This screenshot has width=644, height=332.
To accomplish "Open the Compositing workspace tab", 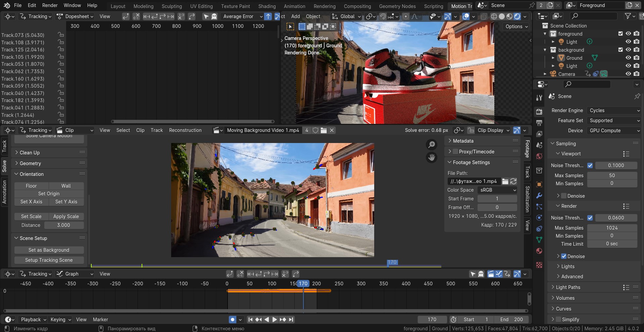I will 357,6.
